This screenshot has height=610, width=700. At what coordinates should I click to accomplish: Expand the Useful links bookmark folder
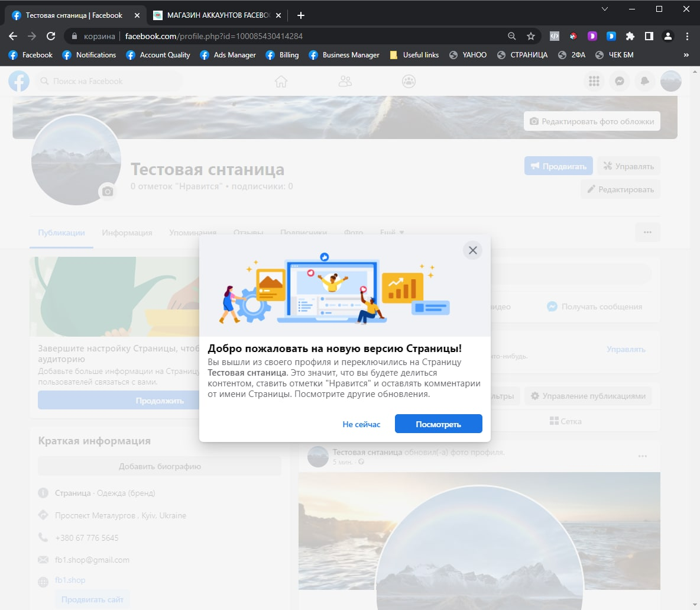tap(414, 55)
